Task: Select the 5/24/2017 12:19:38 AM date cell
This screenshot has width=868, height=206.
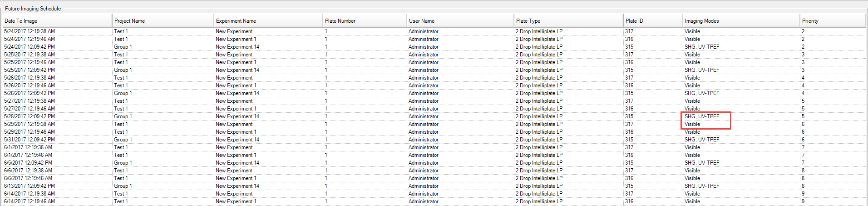Action: pyautogui.click(x=30, y=31)
